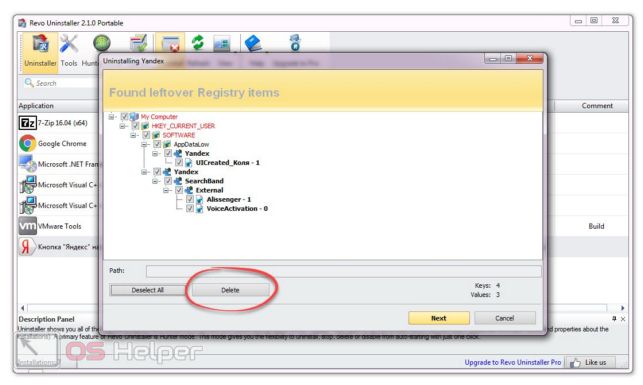Collapse the External key node

tap(166, 190)
